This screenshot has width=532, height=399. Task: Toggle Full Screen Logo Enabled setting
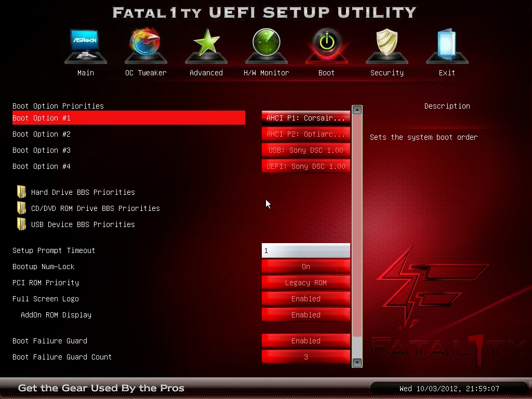(x=305, y=299)
